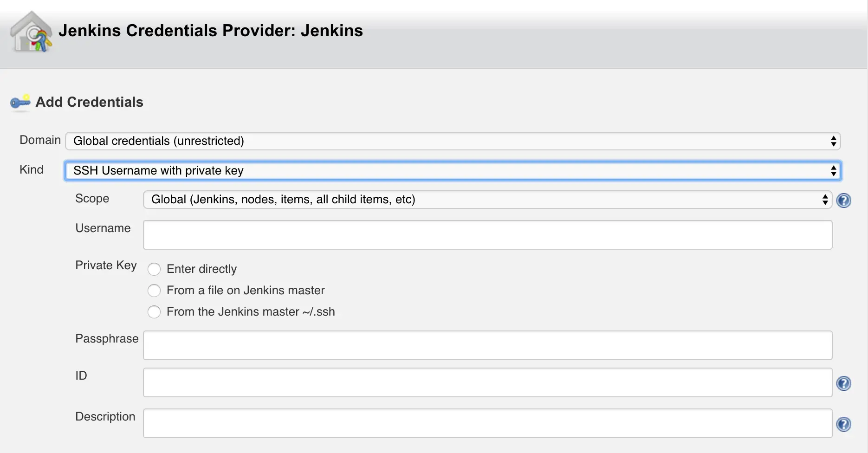
Task: Focus the Description input field
Action: [x=487, y=423]
